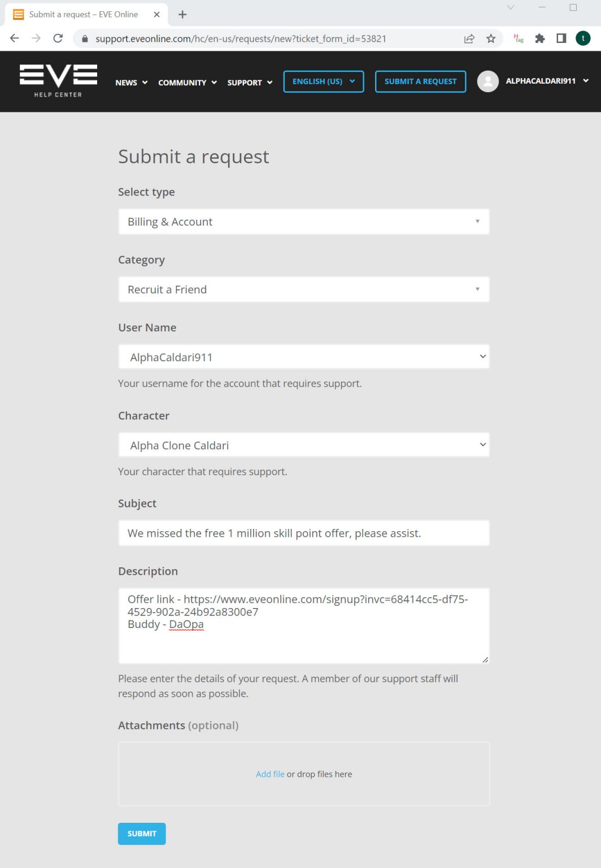Expand the Character dropdown
This screenshot has height=868, width=601.
coord(303,445)
